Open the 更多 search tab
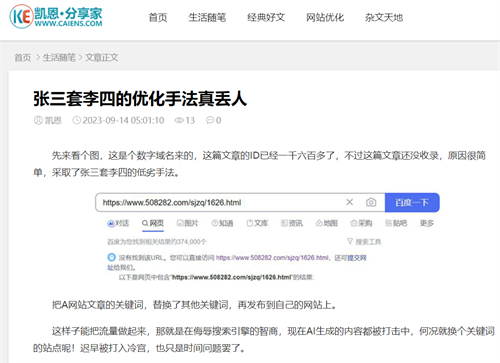This screenshot has height=363, width=500. (x=427, y=223)
